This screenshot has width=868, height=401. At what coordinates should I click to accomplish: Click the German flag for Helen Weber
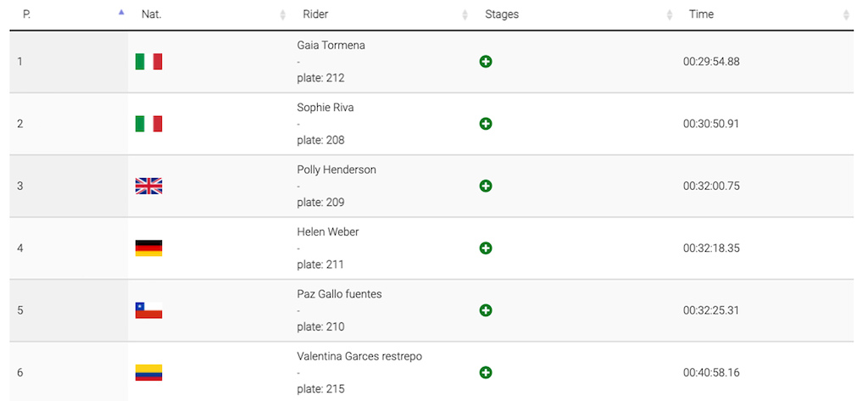click(148, 248)
